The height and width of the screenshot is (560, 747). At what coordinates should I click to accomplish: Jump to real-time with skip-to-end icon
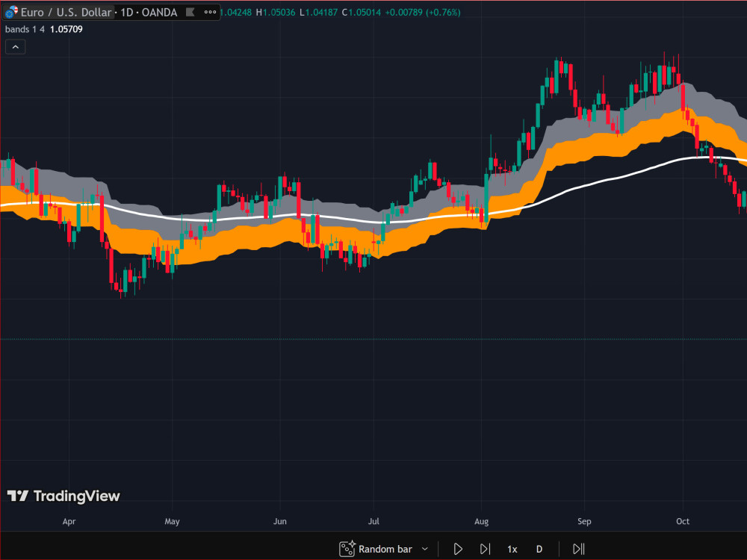click(x=579, y=549)
